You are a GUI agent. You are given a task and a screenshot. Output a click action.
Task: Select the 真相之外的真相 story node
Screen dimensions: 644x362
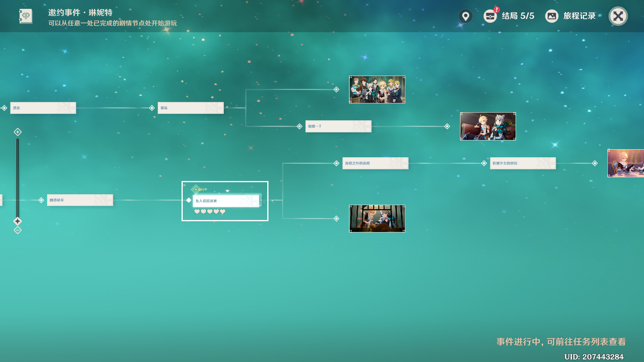[376, 163]
